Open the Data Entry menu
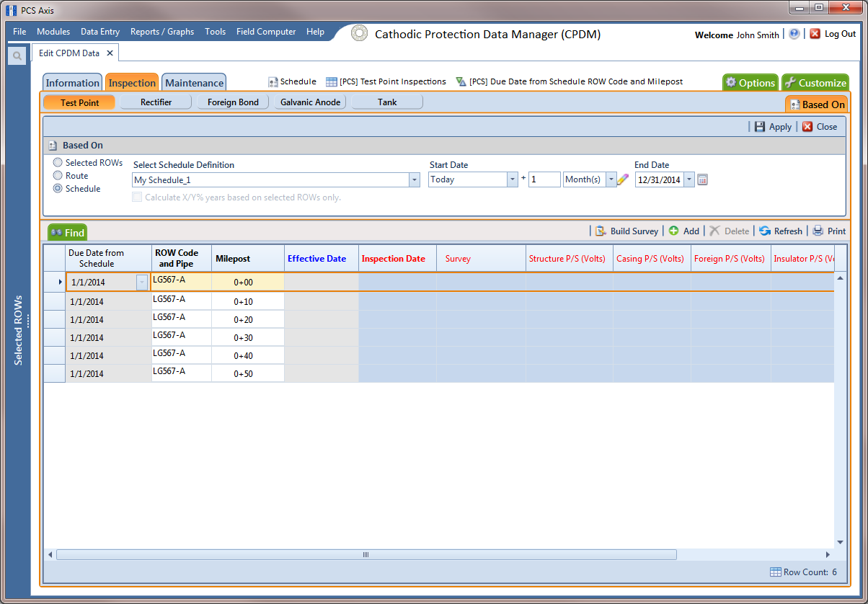 [x=100, y=32]
